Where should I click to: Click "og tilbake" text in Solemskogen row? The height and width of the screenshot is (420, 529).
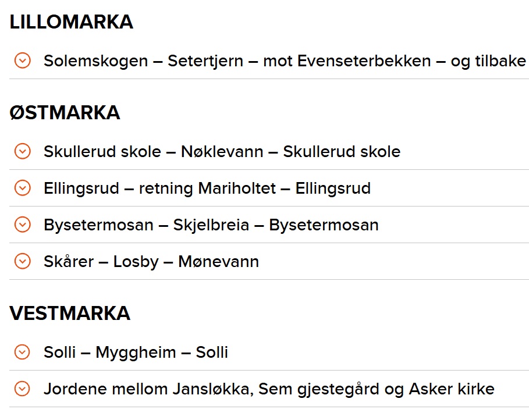[488, 62]
